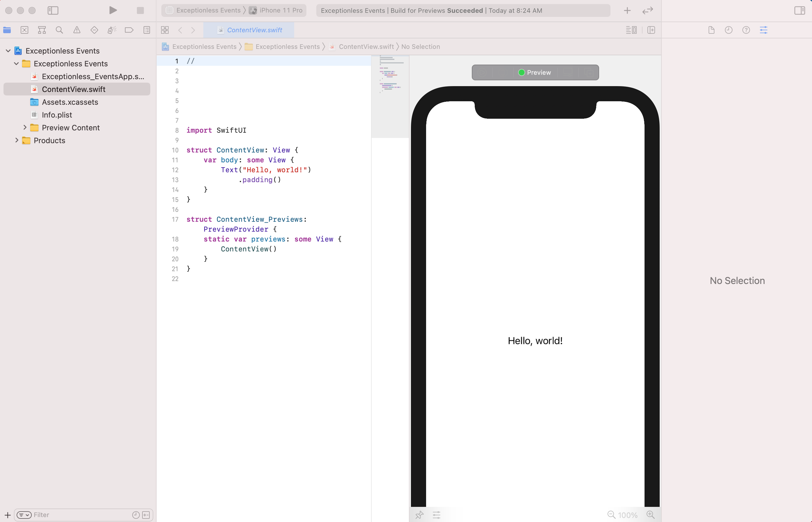Pin the preview canvas
Viewport: 812px width, 522px height.
coord(420,514)
